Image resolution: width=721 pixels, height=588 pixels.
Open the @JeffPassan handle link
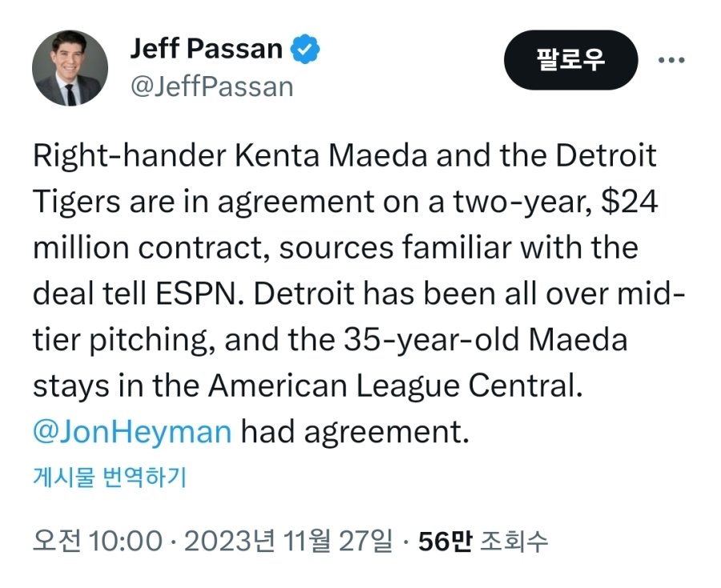[211, 87]
